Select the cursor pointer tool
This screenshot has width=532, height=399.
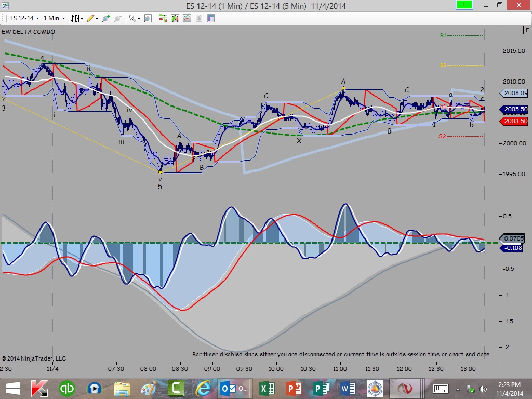(x=132, y=18)
